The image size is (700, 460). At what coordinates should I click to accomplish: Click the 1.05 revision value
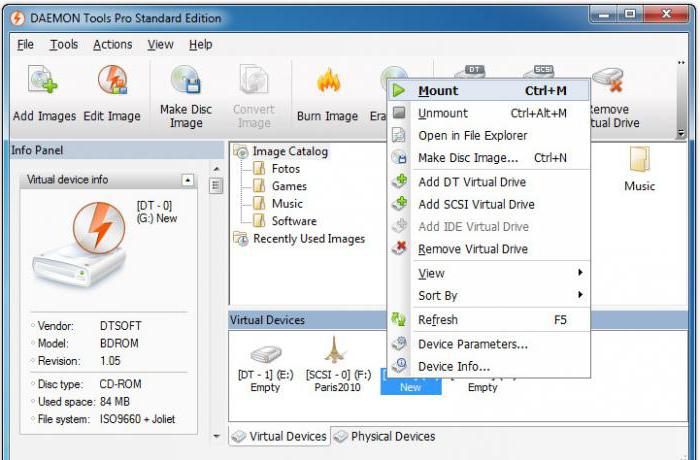coord(110,360)
